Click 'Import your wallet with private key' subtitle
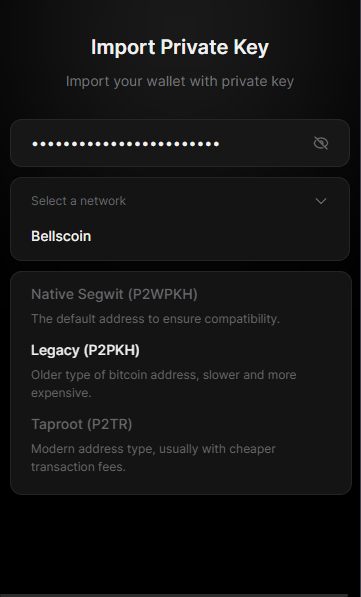 [x=180, y=81]
